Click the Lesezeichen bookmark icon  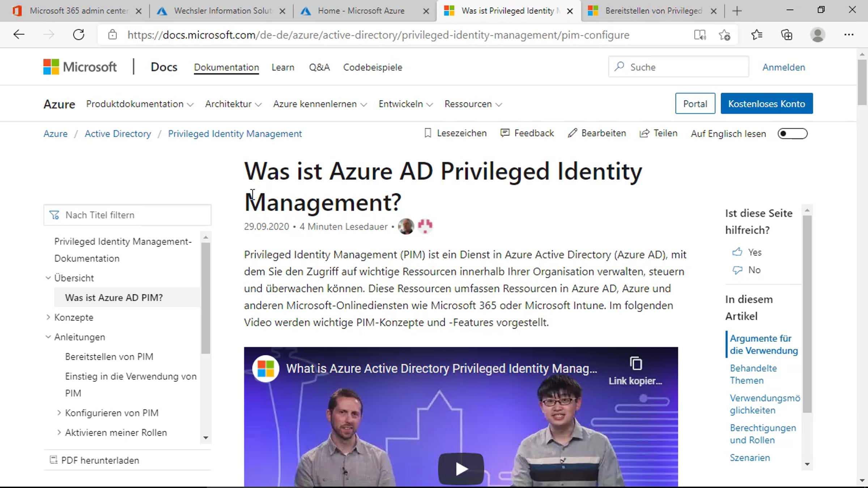pos(428,133)
